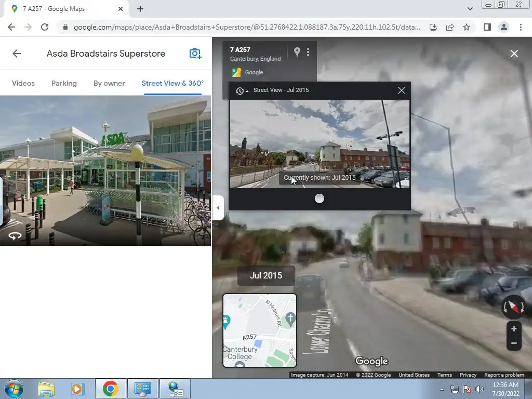Image resolution: width=532 pixels, height=399 pixels.
Task: Reset view using the compass
Action: (513, 307)
